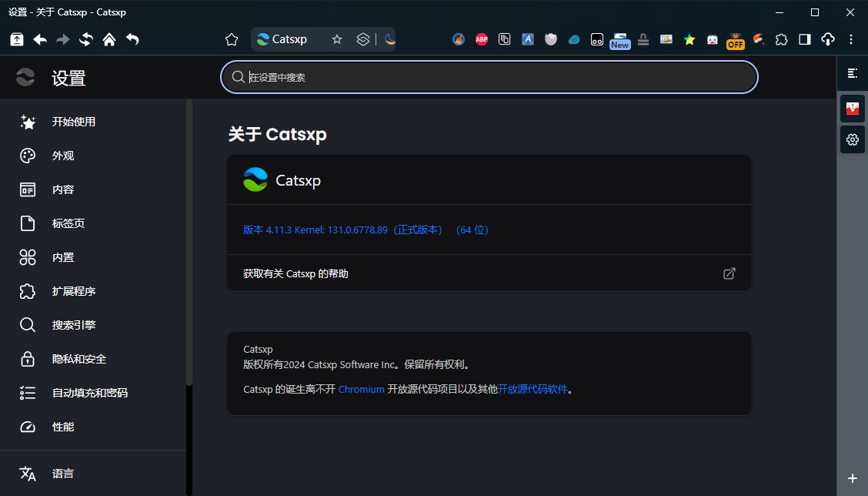Click the Catsxp logo beside 设置
The width and height of the screenshot is (868, 496).
[x=25, y=77]
